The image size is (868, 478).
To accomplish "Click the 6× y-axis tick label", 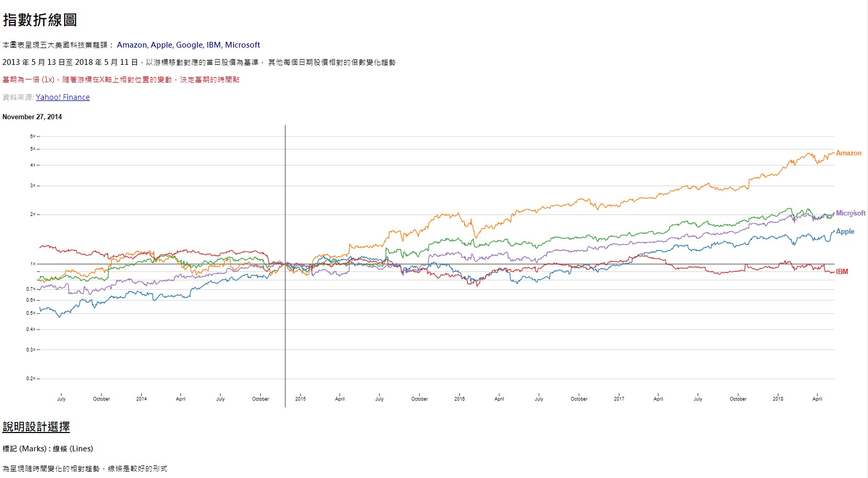I will click(32, 136).
